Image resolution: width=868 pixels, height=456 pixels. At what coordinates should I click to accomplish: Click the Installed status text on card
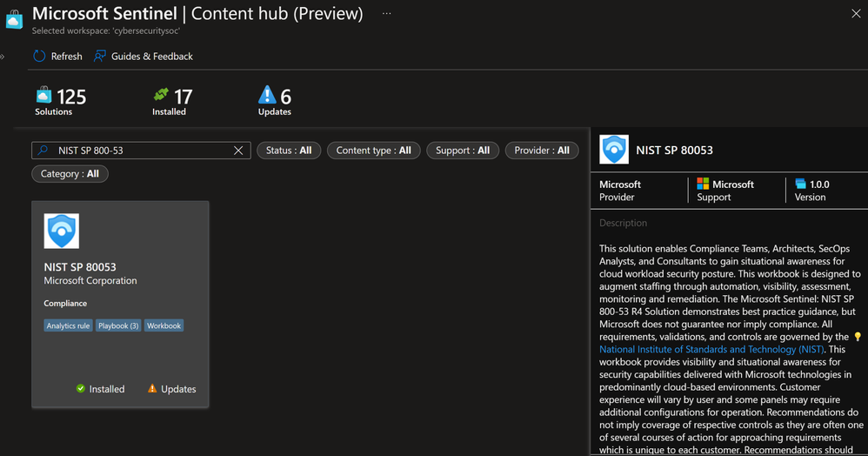coord(107,389)
